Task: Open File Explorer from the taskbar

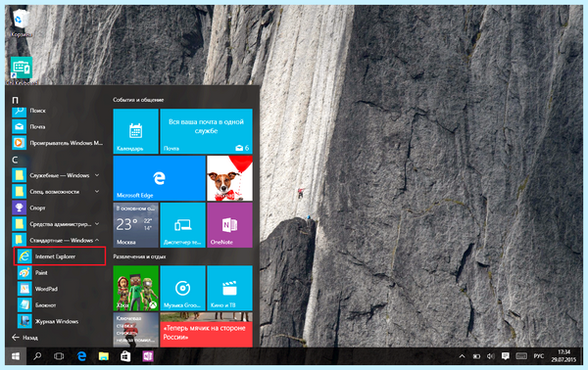Action: point(104,356)
